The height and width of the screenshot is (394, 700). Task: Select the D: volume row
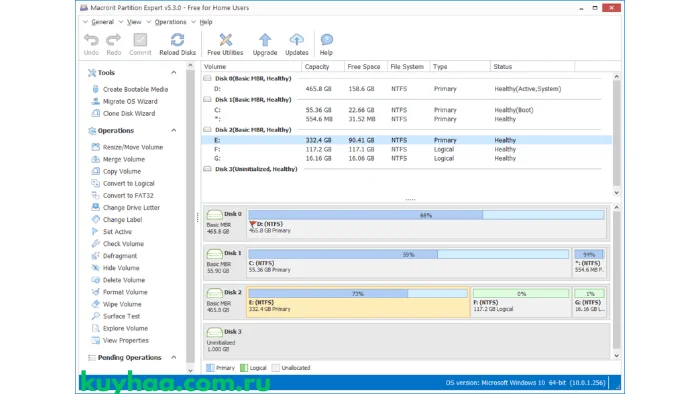pyautogui.click(x=406, y=89)
